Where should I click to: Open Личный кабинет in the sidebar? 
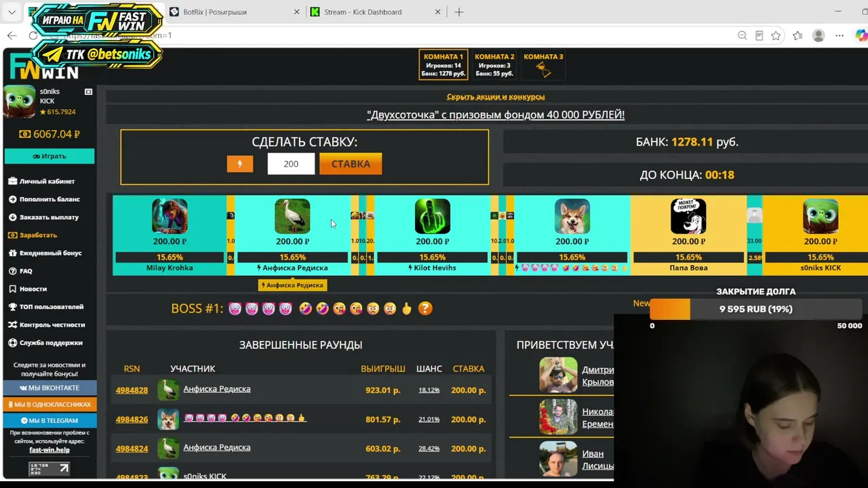pos(42,181)
